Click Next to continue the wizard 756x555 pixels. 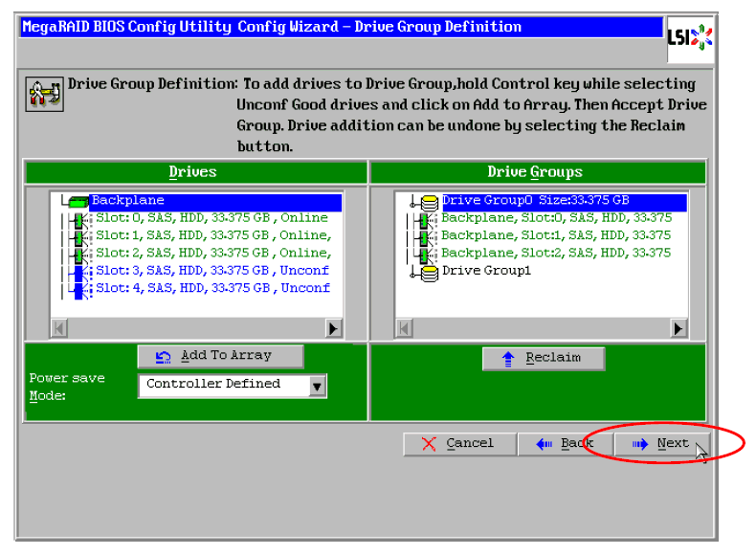[661, 444]
